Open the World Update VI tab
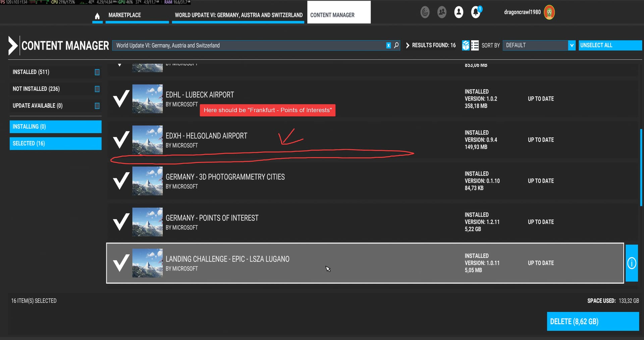 point(238,15)
